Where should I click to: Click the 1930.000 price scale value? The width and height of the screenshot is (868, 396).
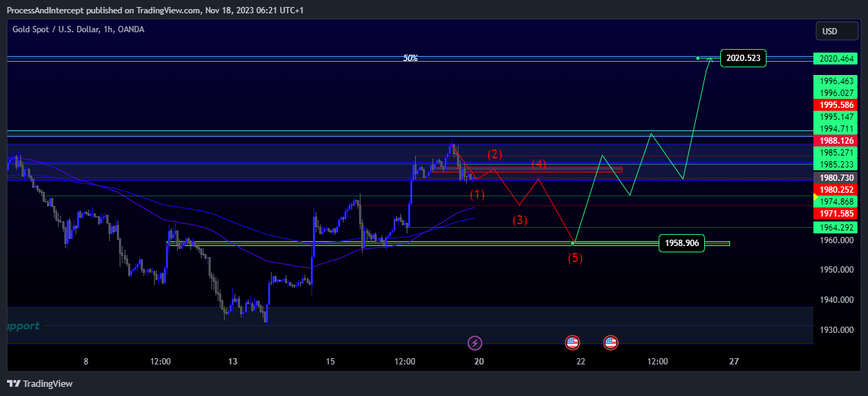[x=837, y=330]
